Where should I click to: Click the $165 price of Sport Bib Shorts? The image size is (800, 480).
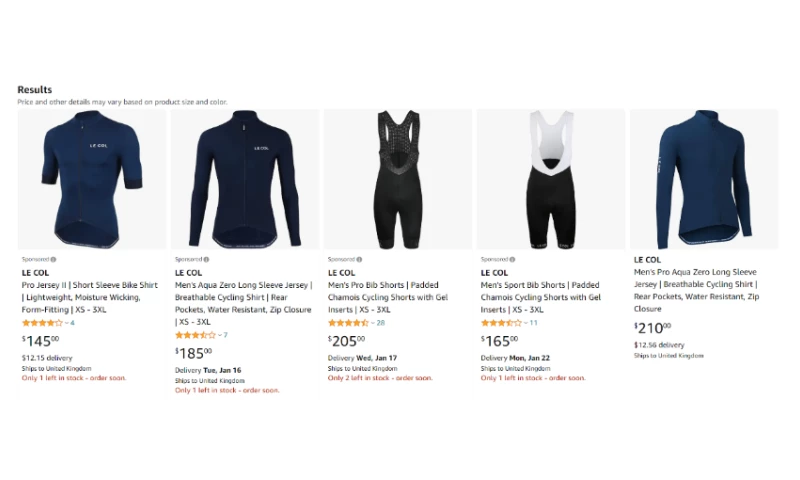point(499,340)
